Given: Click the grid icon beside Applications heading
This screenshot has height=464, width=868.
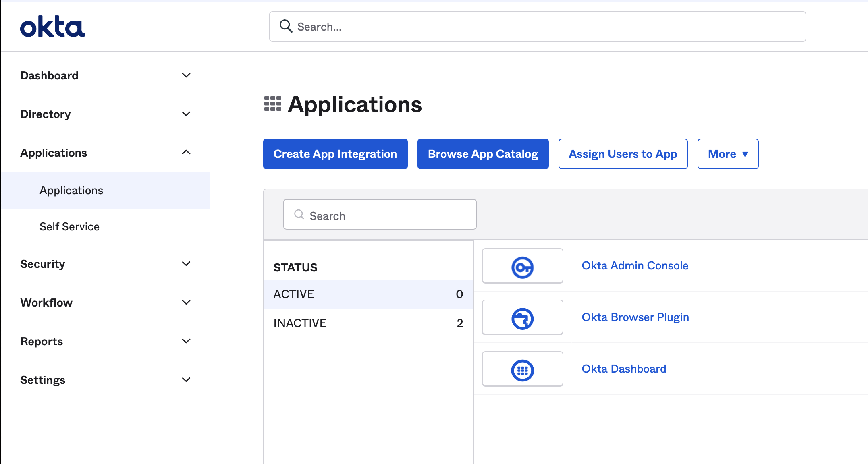Looking at the screenshot, I should [272, 104].
